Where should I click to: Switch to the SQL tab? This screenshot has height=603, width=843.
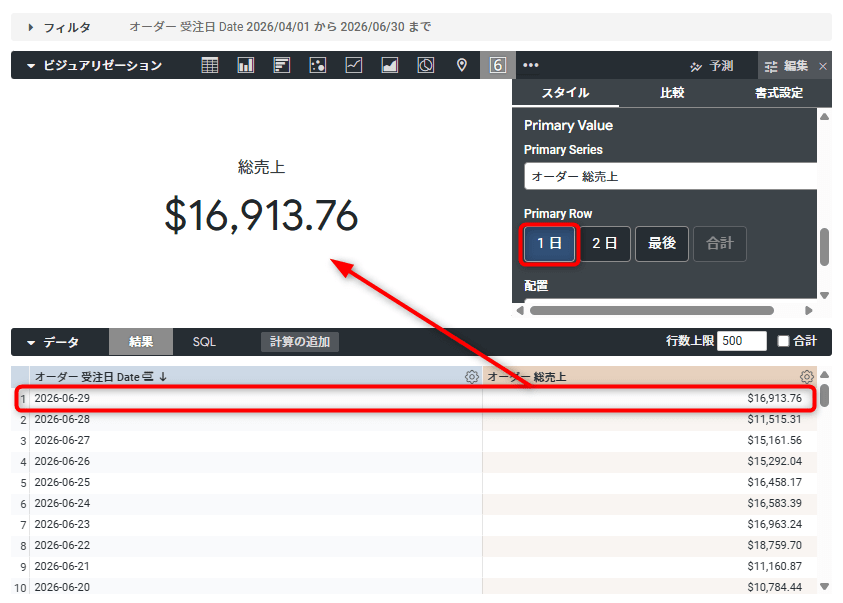(x=204, y=342)
